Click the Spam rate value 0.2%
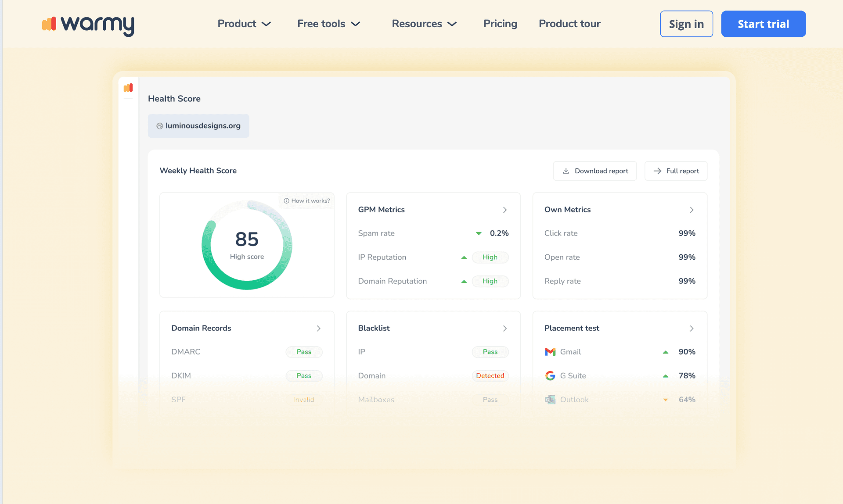Viewport: 843px width, 504px height. point(499,233)
